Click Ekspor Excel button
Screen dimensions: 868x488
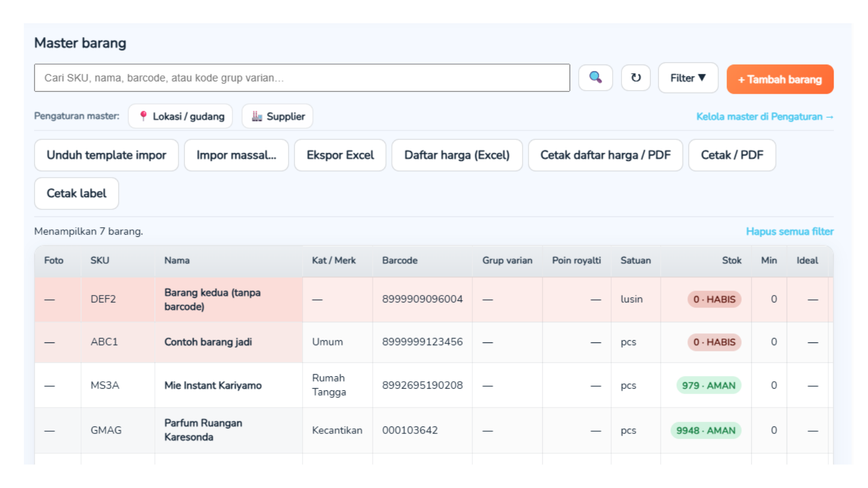point(340,155)
